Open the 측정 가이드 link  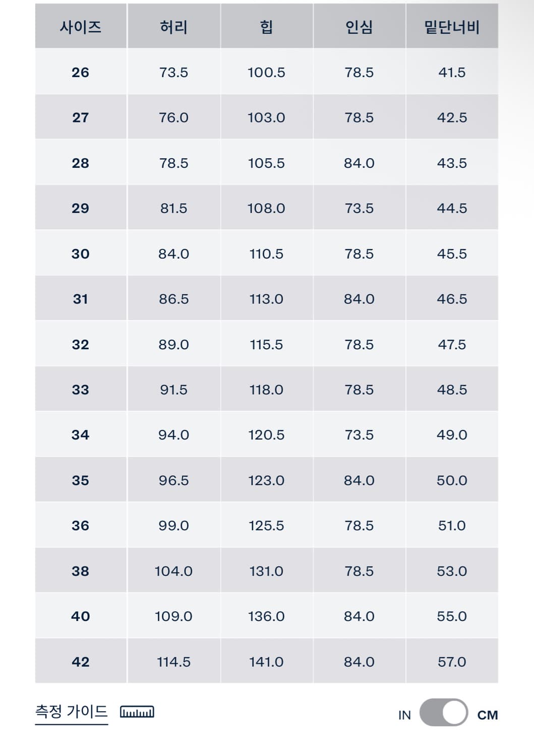[x=72, y=712]
